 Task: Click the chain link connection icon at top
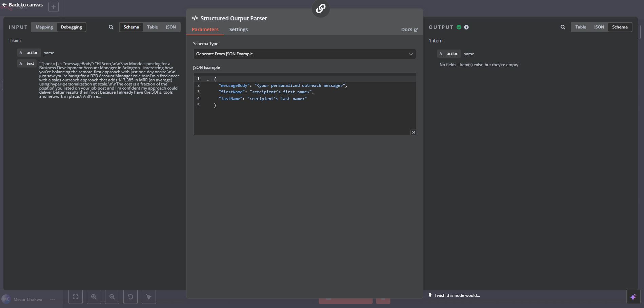[x=321, y=8]
